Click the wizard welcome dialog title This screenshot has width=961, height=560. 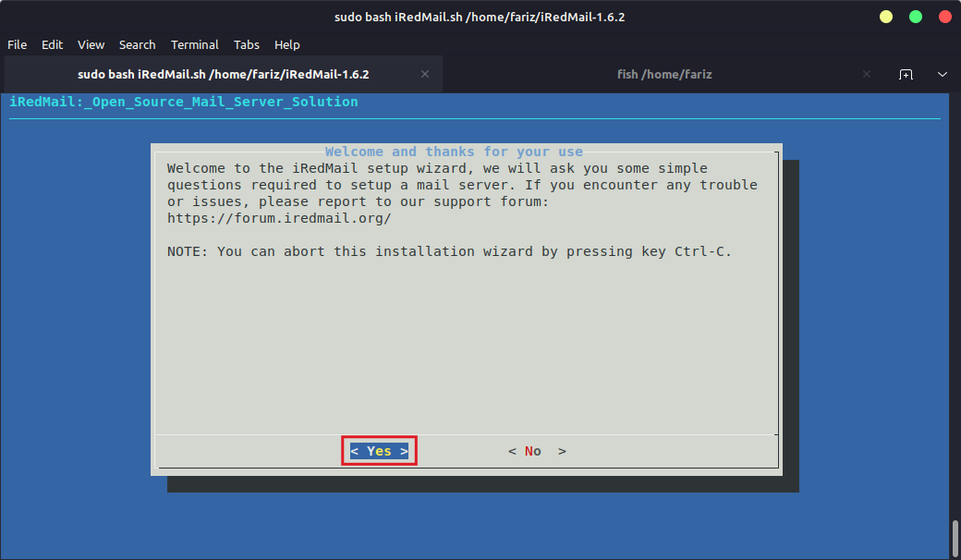(x=452, y=152)
